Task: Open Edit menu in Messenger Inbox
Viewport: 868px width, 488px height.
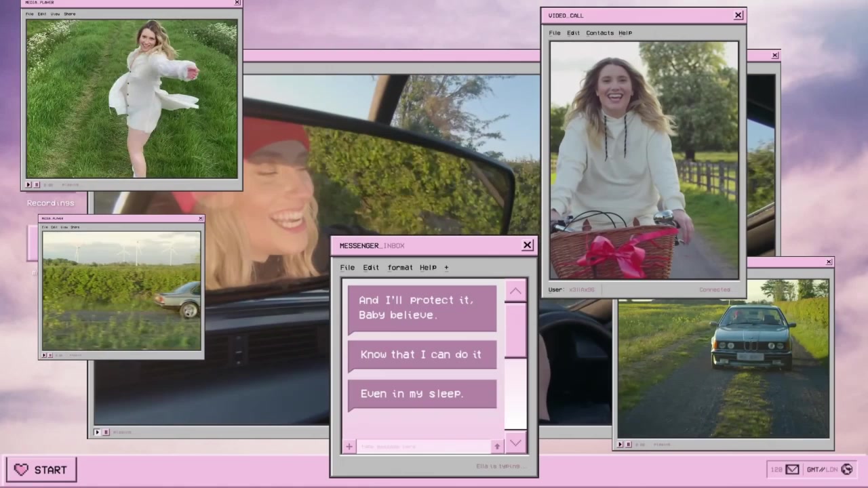Action: [371, 267]
